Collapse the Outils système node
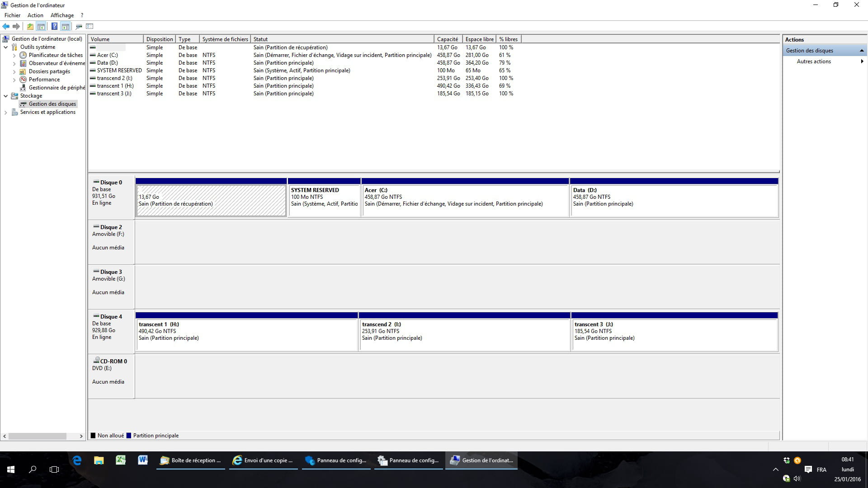This screenshot has height=488, width=868. (6, 47)
